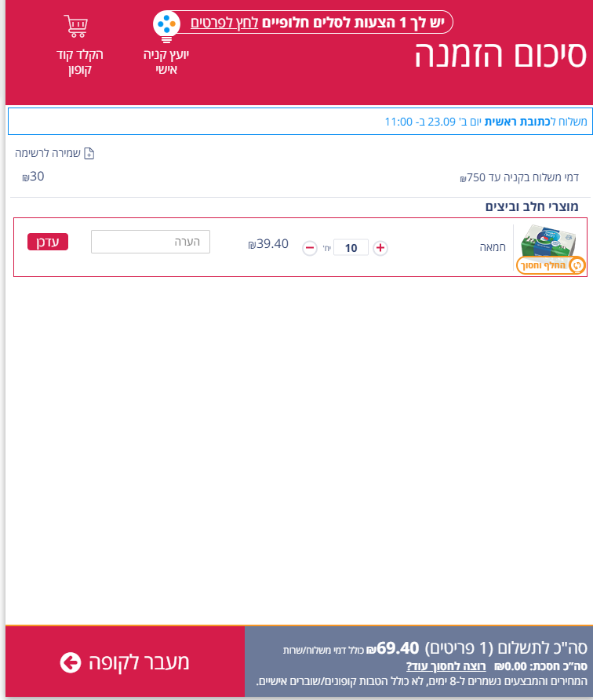Click the 'סיכום הזמנה' page title
Screen dimensions: 593x700
[500, 55]
